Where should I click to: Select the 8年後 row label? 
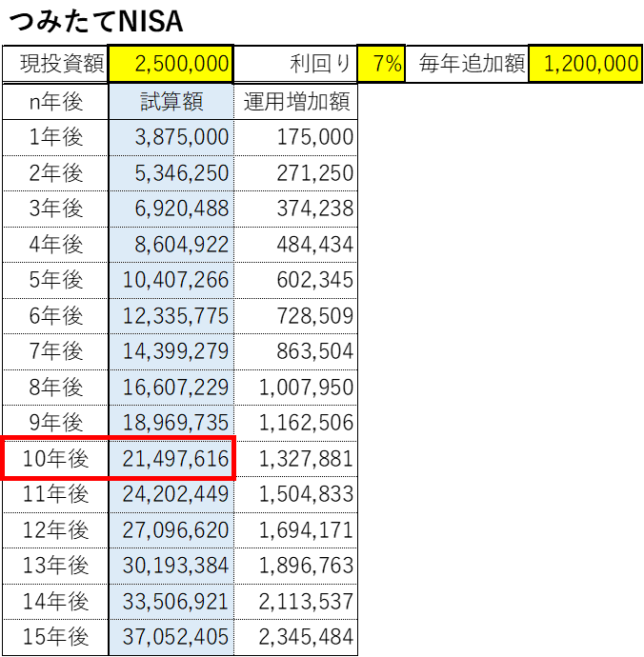55,388
